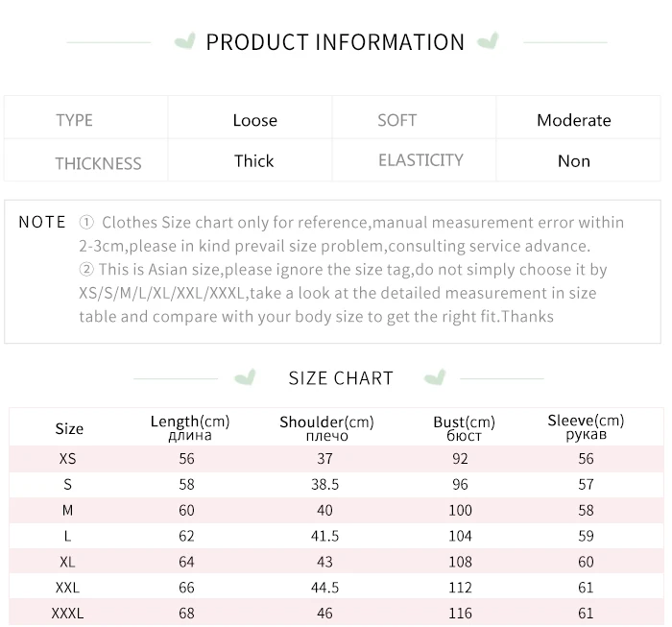Click the circled number 1 note marker
The width and height of the screenshot is (672, 627).
pyautogui.click(x=86, y=223)
